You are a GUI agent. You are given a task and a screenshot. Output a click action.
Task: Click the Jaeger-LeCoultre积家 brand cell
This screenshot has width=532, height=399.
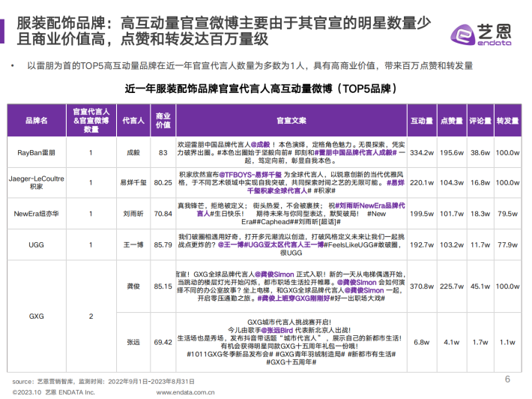(x=36, y=182)
